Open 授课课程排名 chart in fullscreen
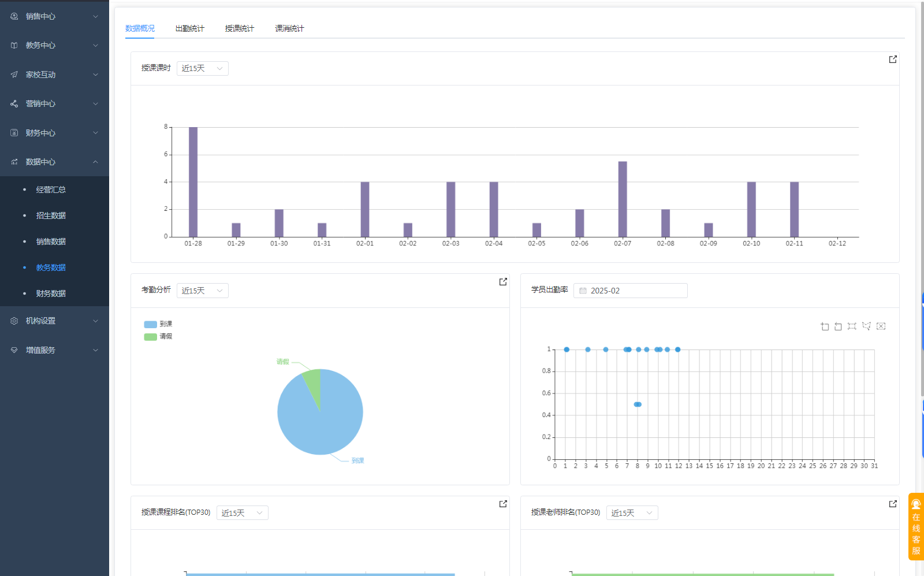The height and width of the screenshot is (576, 924). 503,504
